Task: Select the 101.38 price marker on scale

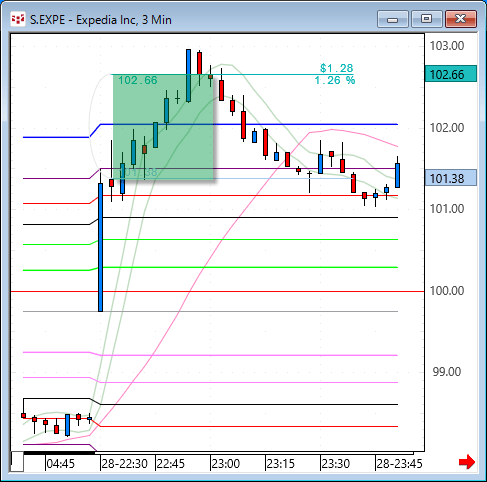Action: (451, 178)
